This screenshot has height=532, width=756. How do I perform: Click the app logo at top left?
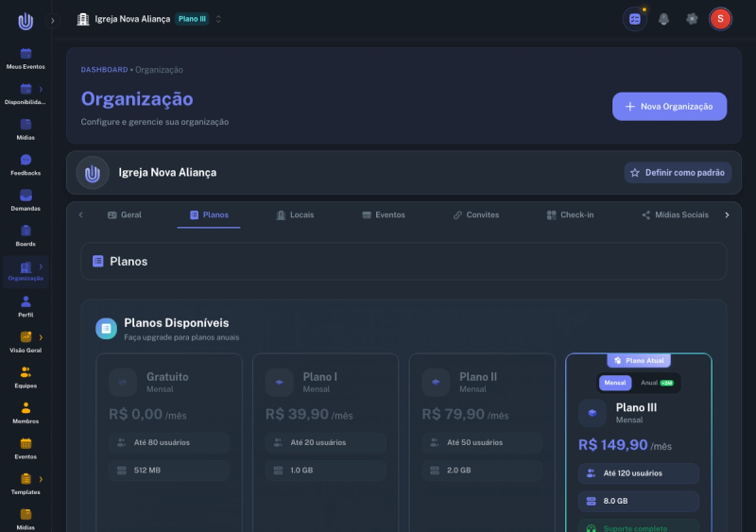[26, 21]
